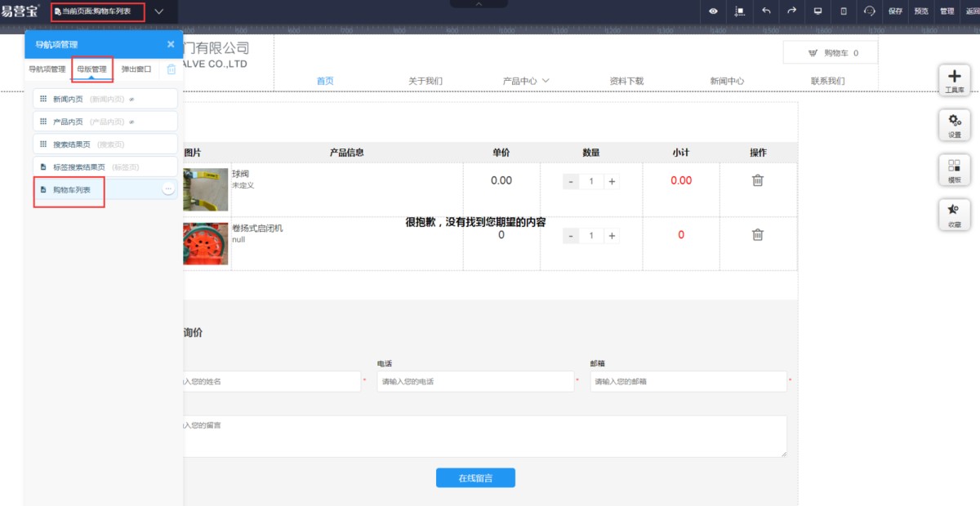The image size is (980, 506).
Task: Click the undo arrow icon
Action: click(x=765, y=11)
